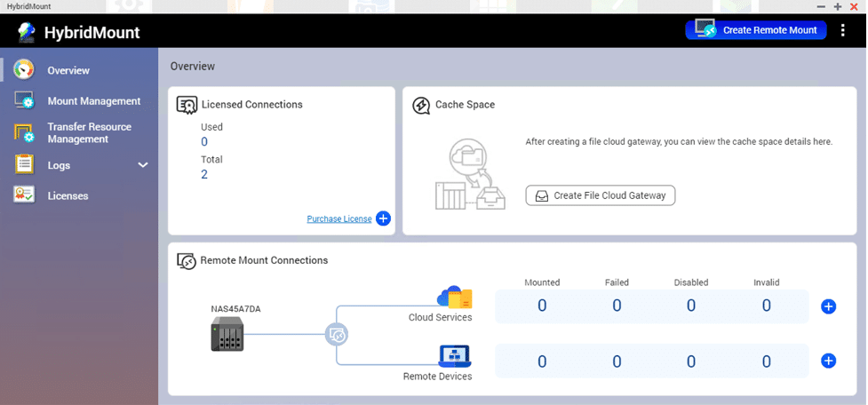The height and width of the screenshot is (405, 868).
Task: Click the Remote Devices Failed count
Action: point(617,361)
